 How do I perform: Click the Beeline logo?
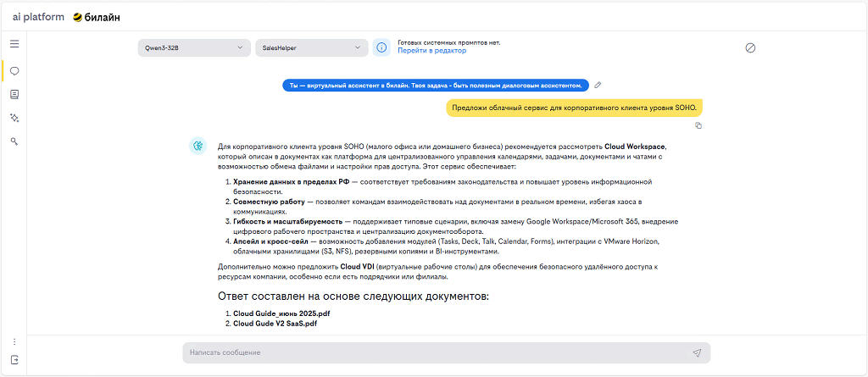97,18
